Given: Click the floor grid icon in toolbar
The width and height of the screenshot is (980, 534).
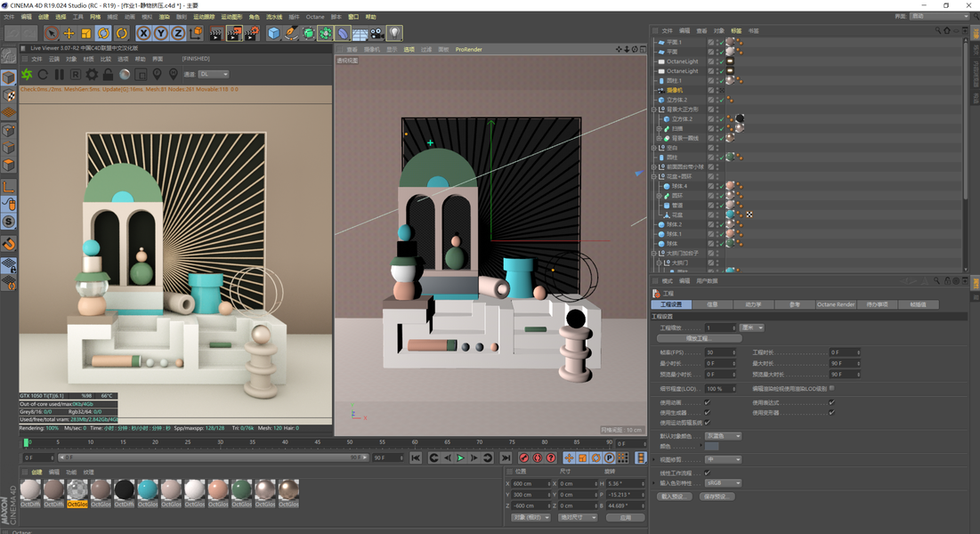Looking at the screenshot, I should point(360,33).
